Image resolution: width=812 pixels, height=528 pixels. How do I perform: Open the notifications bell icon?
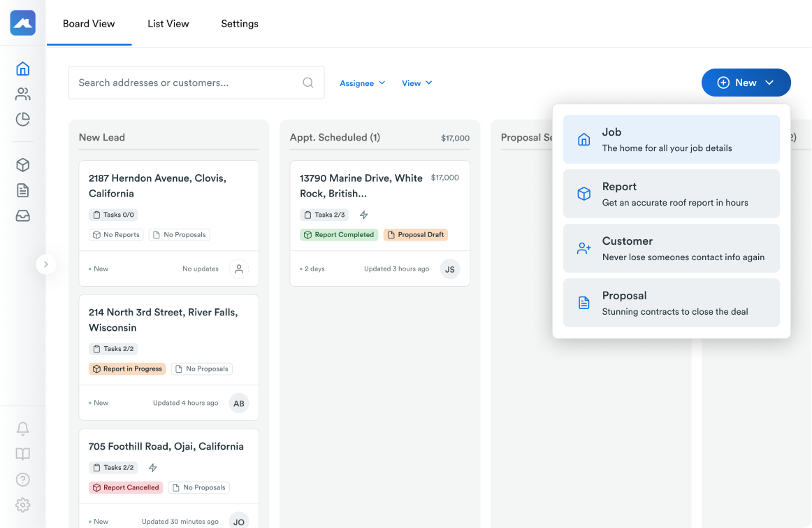23,429
